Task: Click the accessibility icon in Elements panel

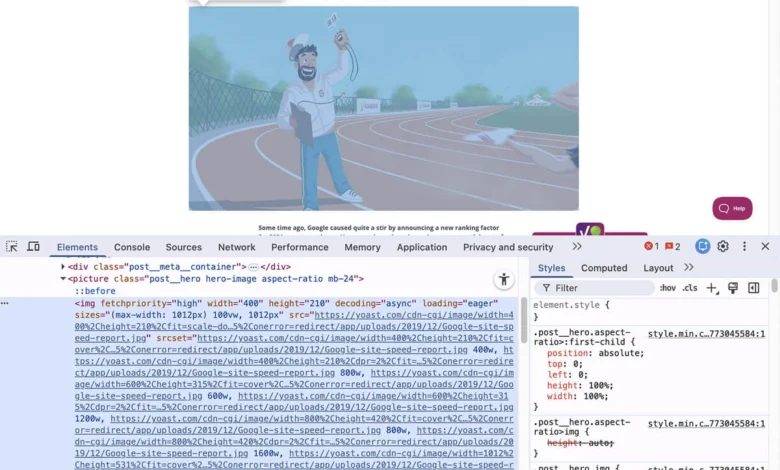Action: click(x=504, y=280)
